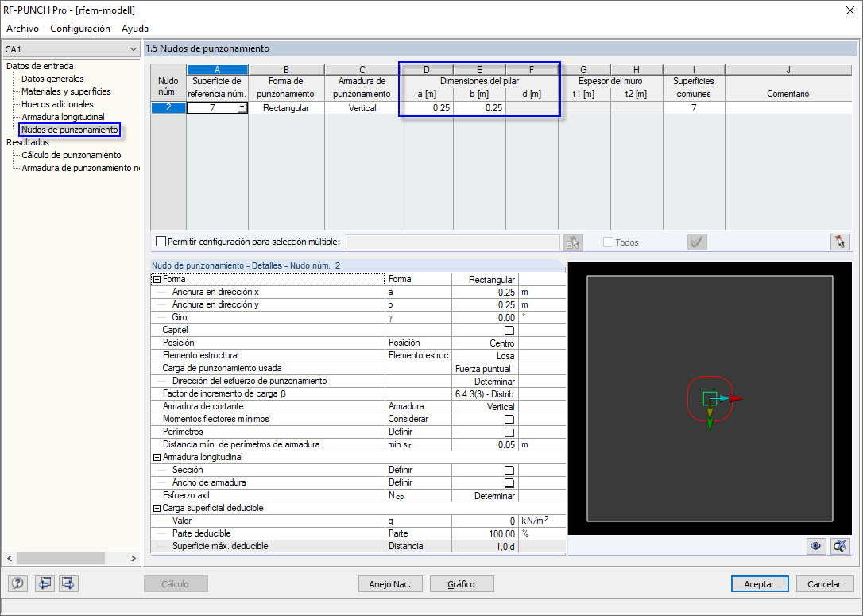
Task: Click column A header
Action: coord(218,70)
